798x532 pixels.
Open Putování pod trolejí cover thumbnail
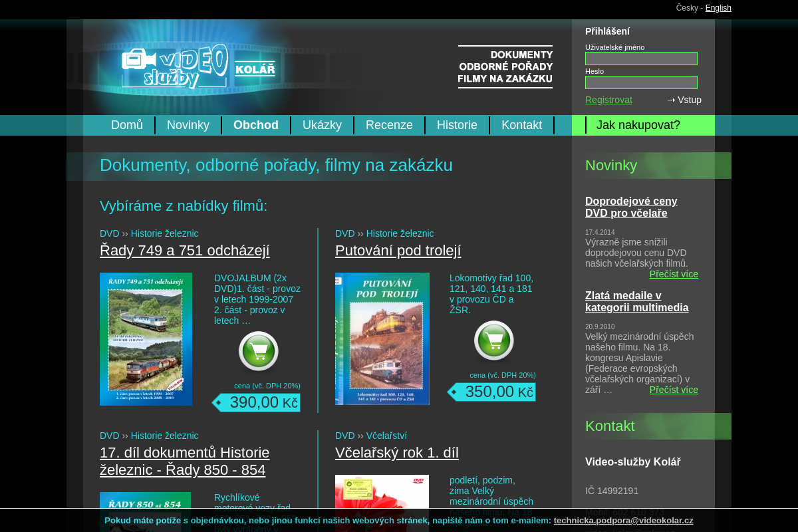tap(382, 339)
